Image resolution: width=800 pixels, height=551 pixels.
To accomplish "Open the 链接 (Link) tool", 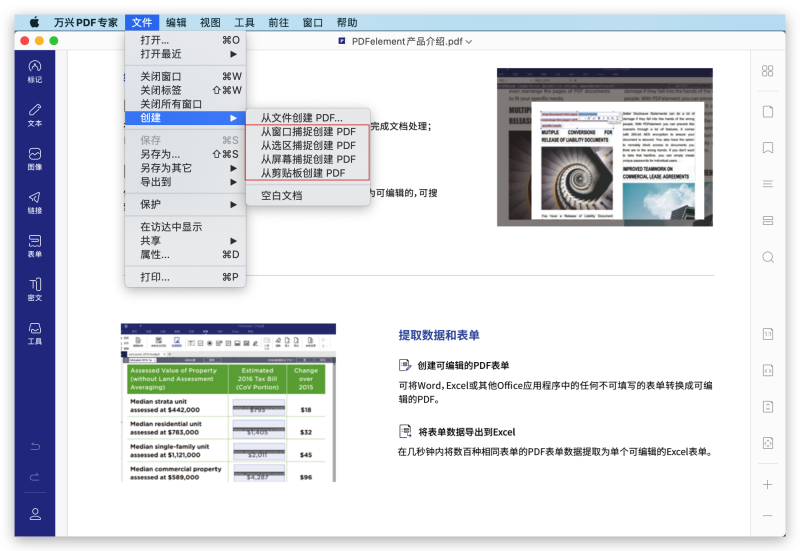I will (x=35, y=202).
